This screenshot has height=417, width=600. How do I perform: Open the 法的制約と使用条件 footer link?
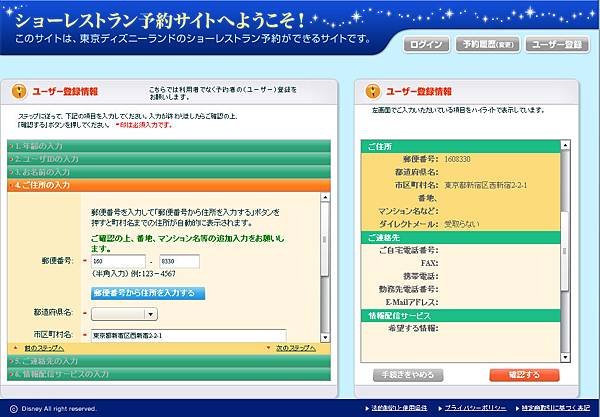click(x=399, y=408)
